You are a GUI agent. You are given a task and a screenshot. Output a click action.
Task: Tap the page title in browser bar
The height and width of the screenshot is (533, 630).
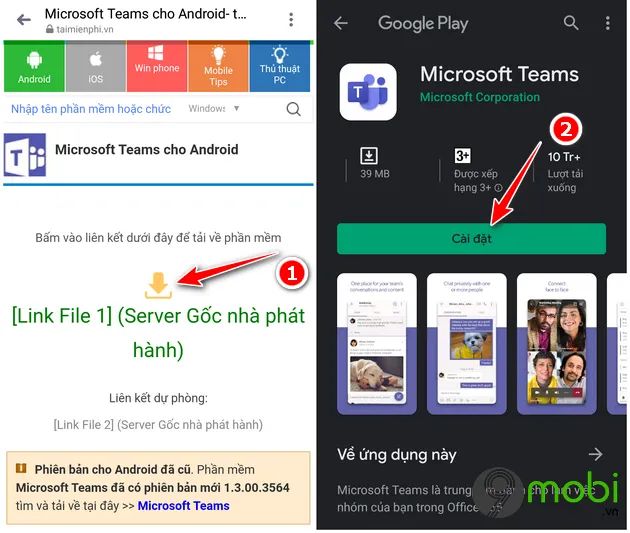[145, 14]
